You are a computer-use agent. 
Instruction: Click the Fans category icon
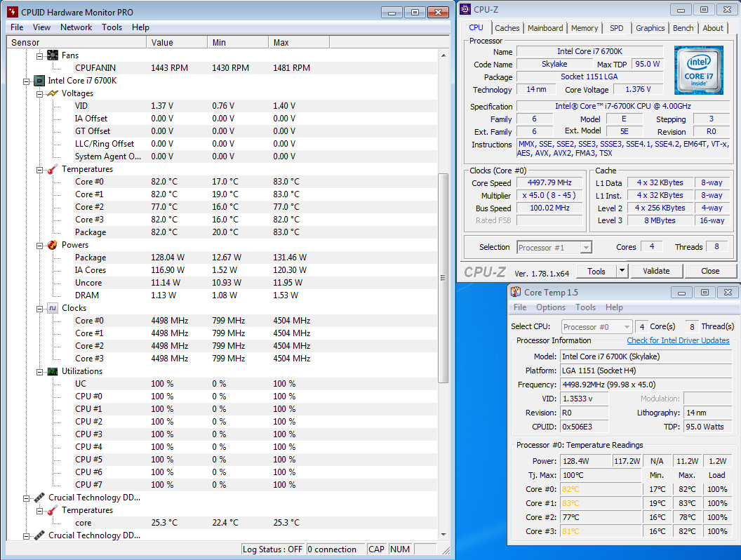(53, 55)
